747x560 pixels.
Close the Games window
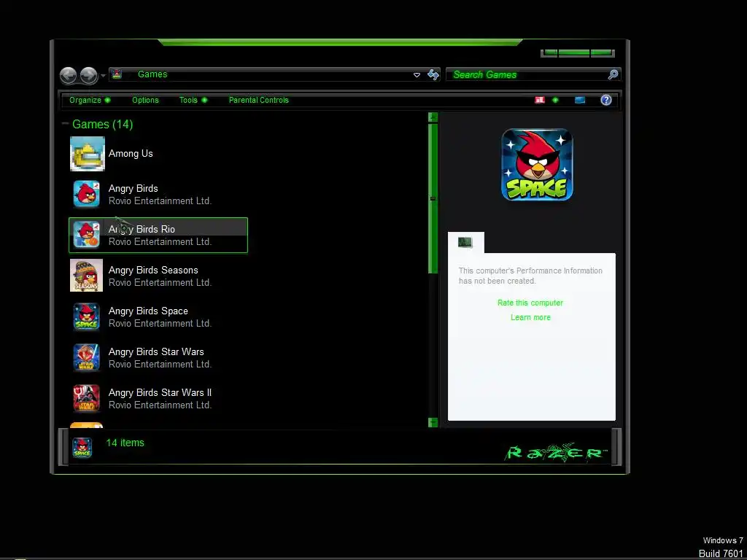click(x=601, y=52)
